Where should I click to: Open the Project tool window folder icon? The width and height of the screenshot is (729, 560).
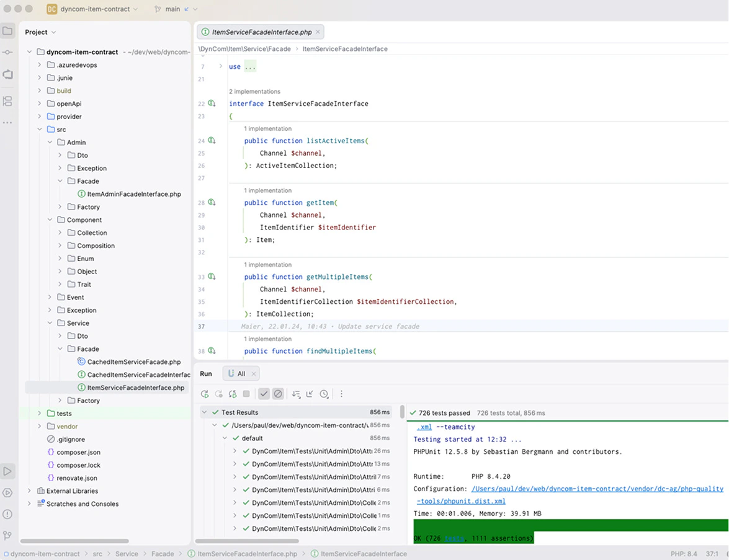[7, 31]
